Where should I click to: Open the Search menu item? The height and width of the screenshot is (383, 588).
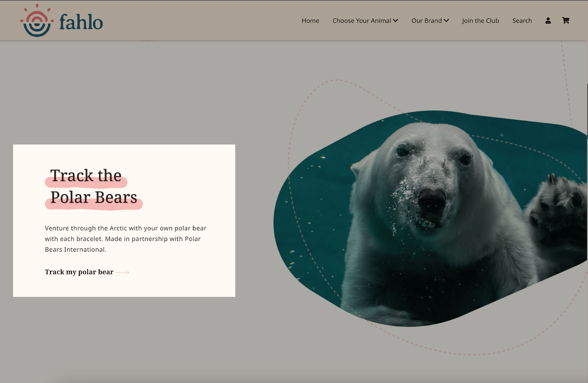[x=522, y=21]
